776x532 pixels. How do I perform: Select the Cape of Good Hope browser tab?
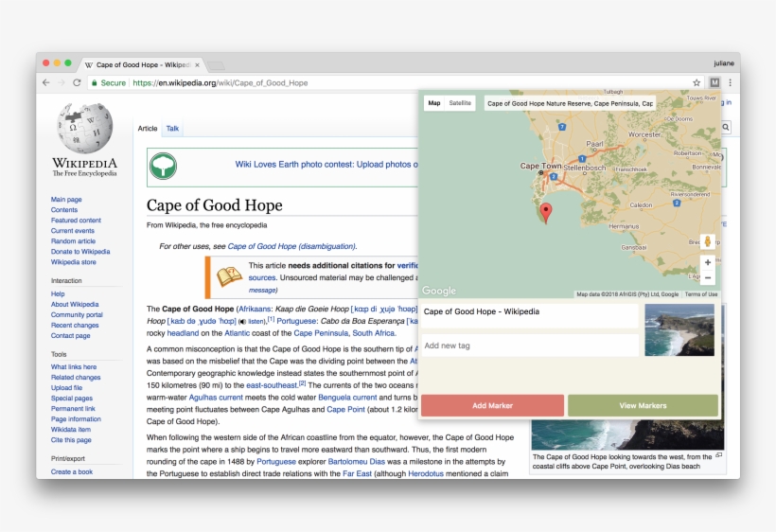(142, 64)
